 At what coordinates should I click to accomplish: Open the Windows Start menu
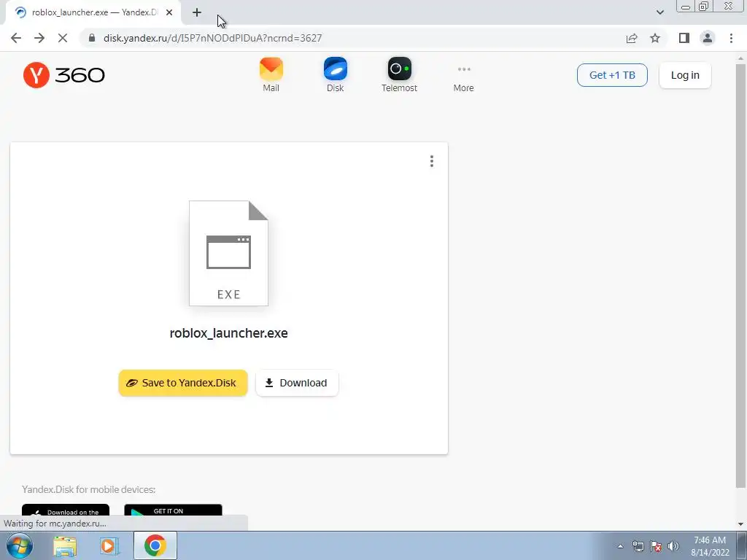[x=20, y=545]
